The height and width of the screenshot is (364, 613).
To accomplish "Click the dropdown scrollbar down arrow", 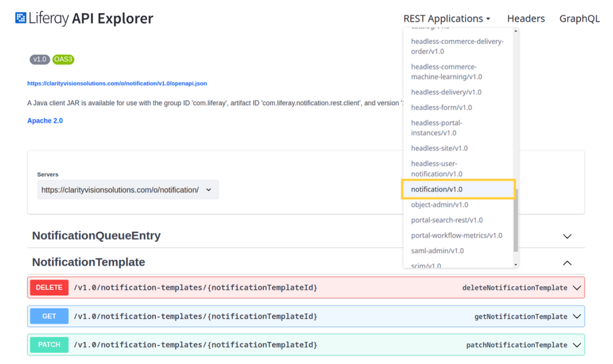I will [x=516, y=264].
